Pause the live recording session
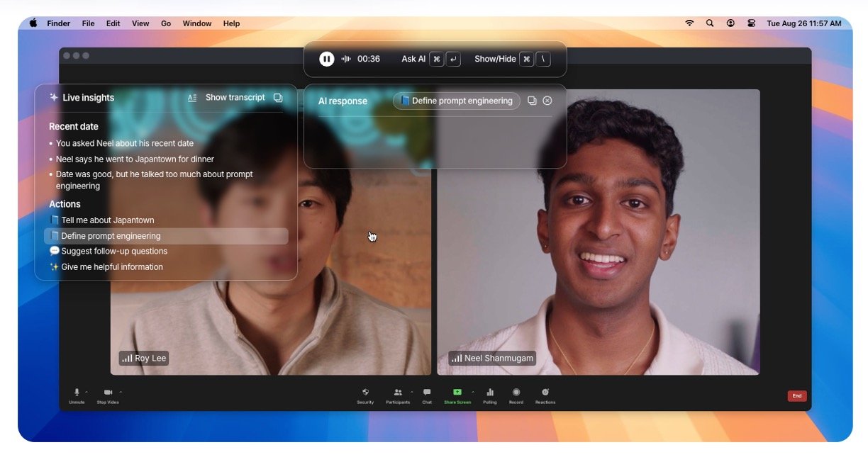 click(326, 59)
